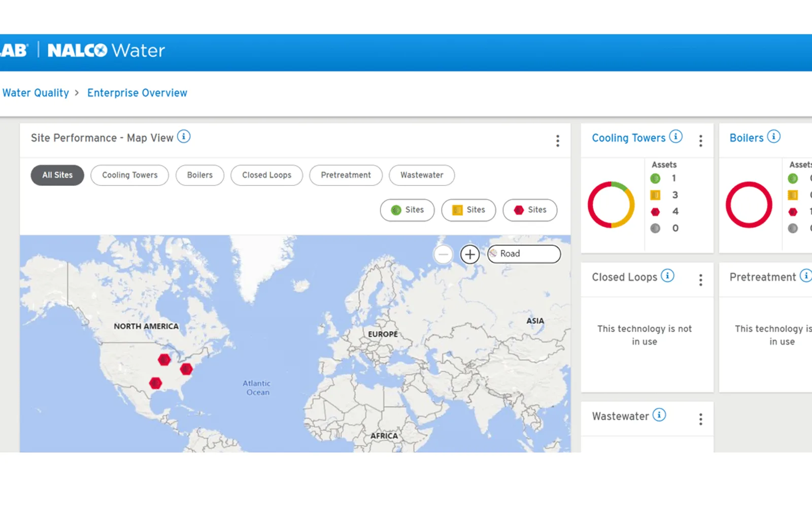
Task: Open Cooling Towers card three-dot menu
Action: tap(701, 141)
